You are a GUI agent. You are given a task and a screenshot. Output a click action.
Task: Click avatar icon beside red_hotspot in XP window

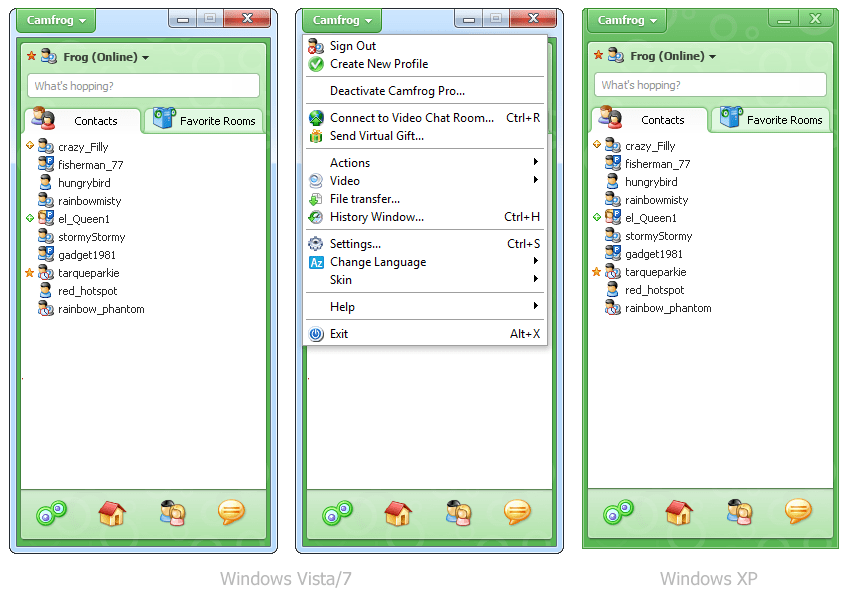point(613,289)
